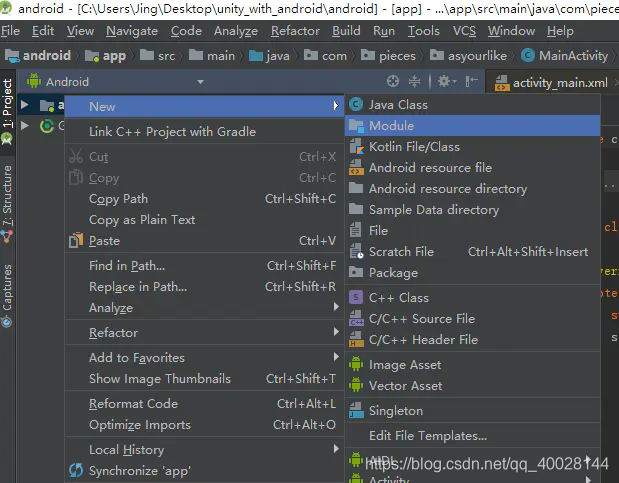Click the Hide panel icon in Project toolbar
This screenshot has height=483, width=619.
pyautogui.click(x=471, y=81)
